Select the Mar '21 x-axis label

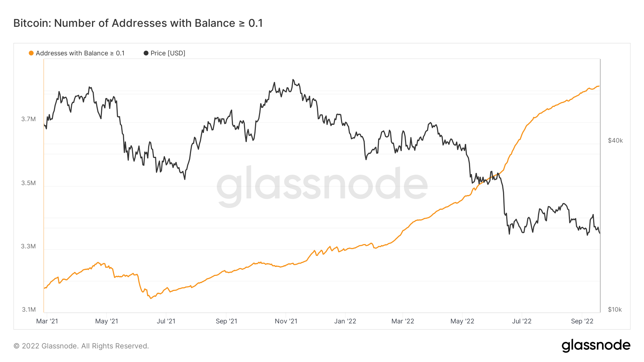pos(47,321)
